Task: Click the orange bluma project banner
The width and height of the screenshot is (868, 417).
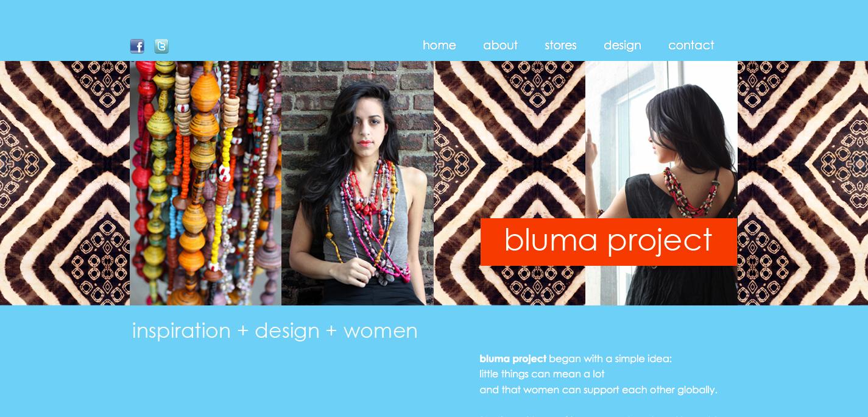Action: (609, 241)
